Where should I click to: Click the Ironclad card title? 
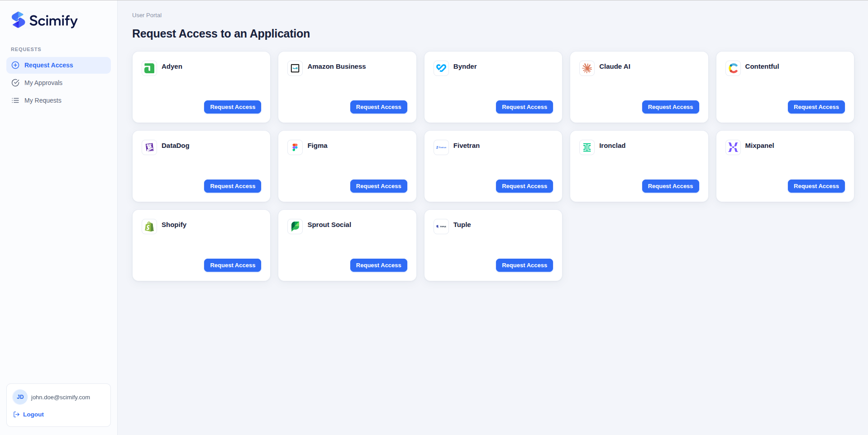coord(612,146)
